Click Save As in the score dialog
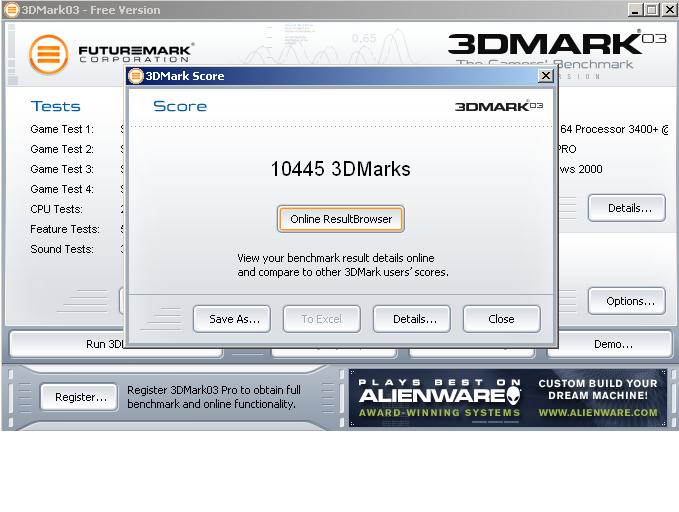The width and height of the screenshot is (679, 512). point(232,319)
